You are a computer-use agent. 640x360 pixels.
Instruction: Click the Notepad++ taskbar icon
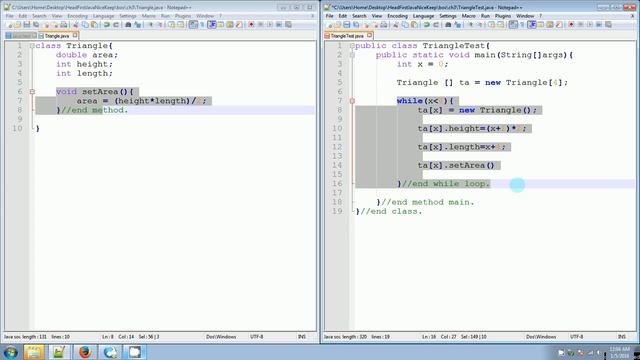(x=59, y=352)
